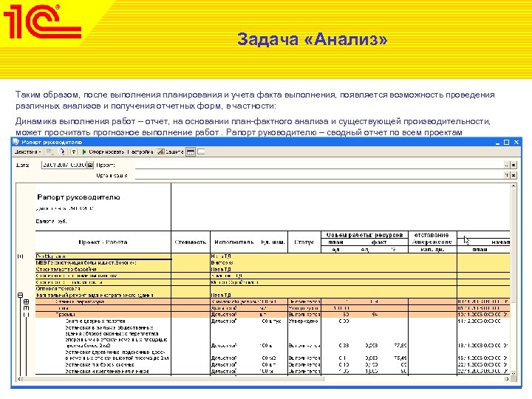Expand the top project group plus marker
The image size is (532, 399).
(21, 256)
